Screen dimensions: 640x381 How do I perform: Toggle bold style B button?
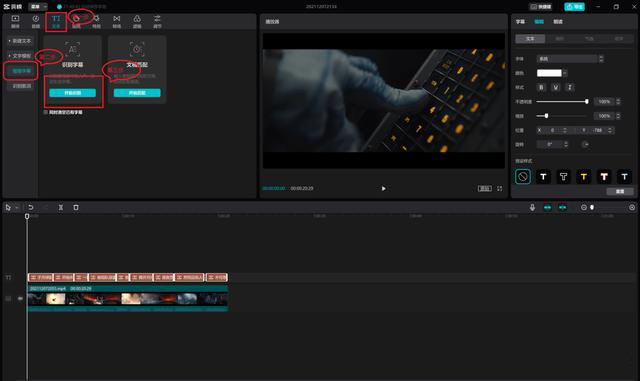click(x=541, y=87)
